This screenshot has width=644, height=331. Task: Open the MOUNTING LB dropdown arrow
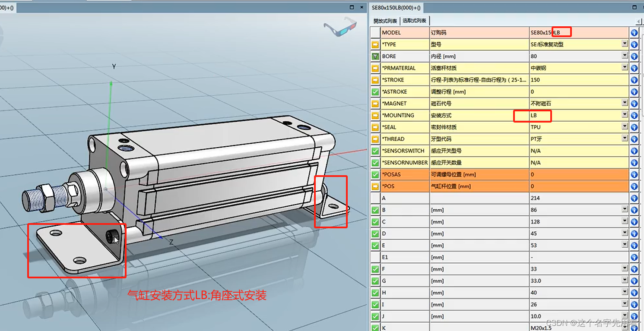point(625,114)
